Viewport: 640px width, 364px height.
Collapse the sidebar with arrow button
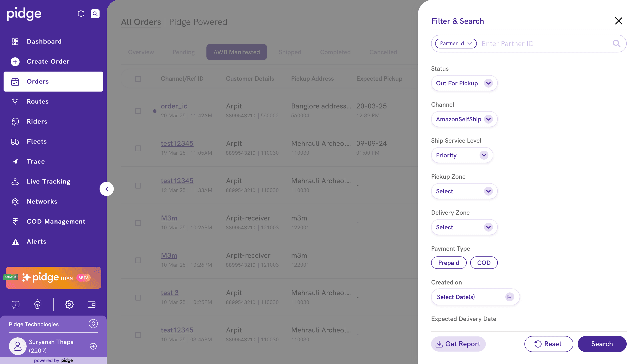107,189
